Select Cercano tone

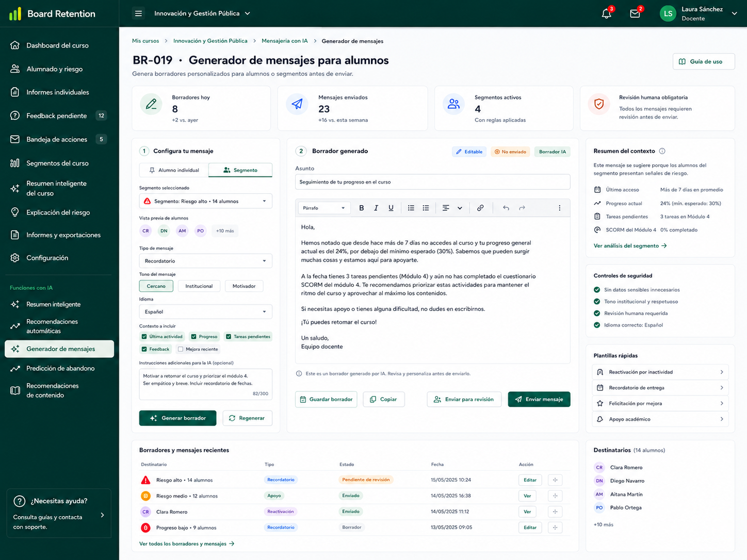tap(156, 286)
